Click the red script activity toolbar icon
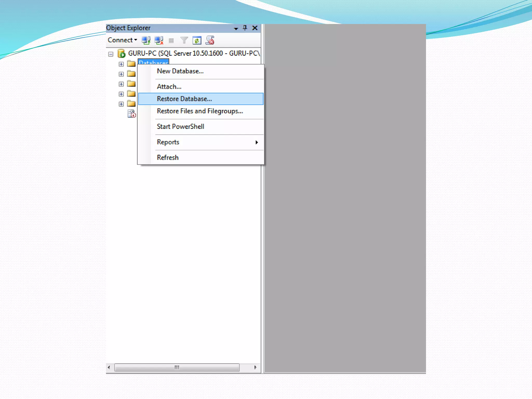 coord(210,40)
